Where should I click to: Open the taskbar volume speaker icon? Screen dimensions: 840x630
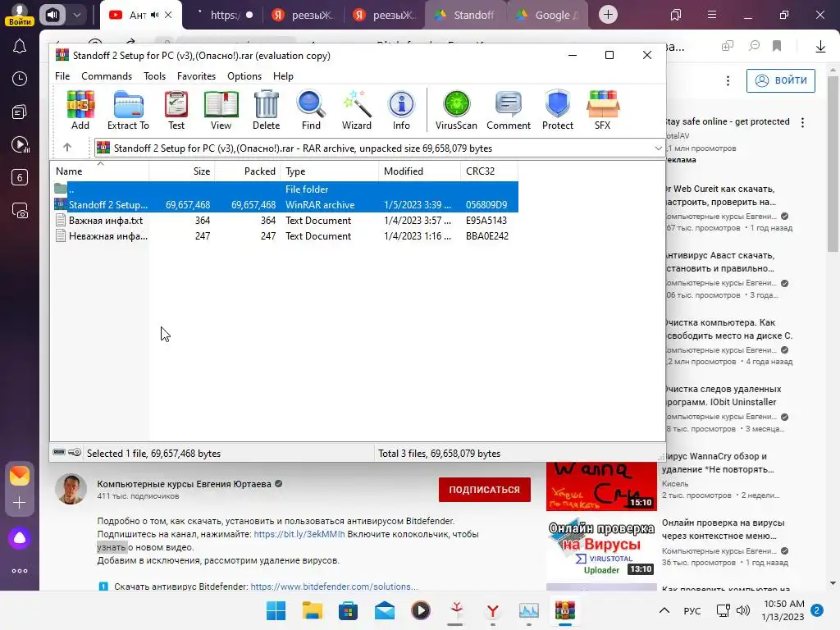(x=743, y=610)
